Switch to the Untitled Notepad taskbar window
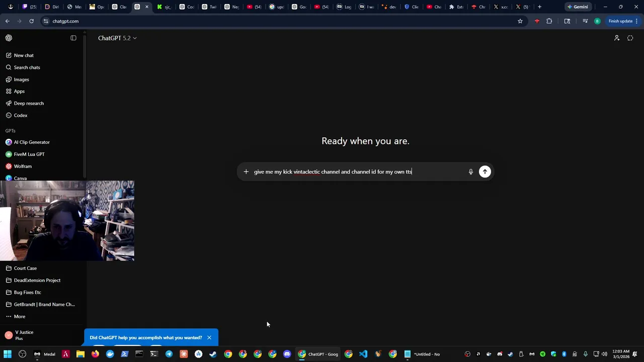The height and width of the screenshot is (362, 644). pos(422,354)
